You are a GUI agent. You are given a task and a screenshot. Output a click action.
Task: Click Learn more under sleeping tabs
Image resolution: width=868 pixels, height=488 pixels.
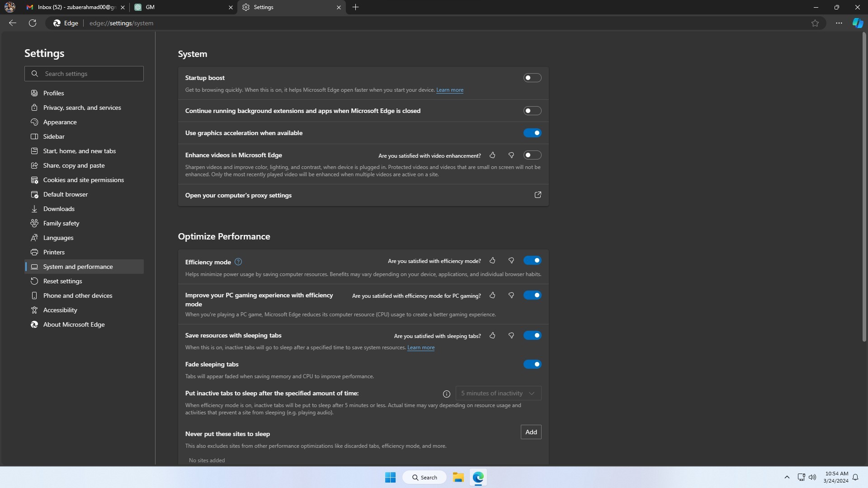point(421,347)
